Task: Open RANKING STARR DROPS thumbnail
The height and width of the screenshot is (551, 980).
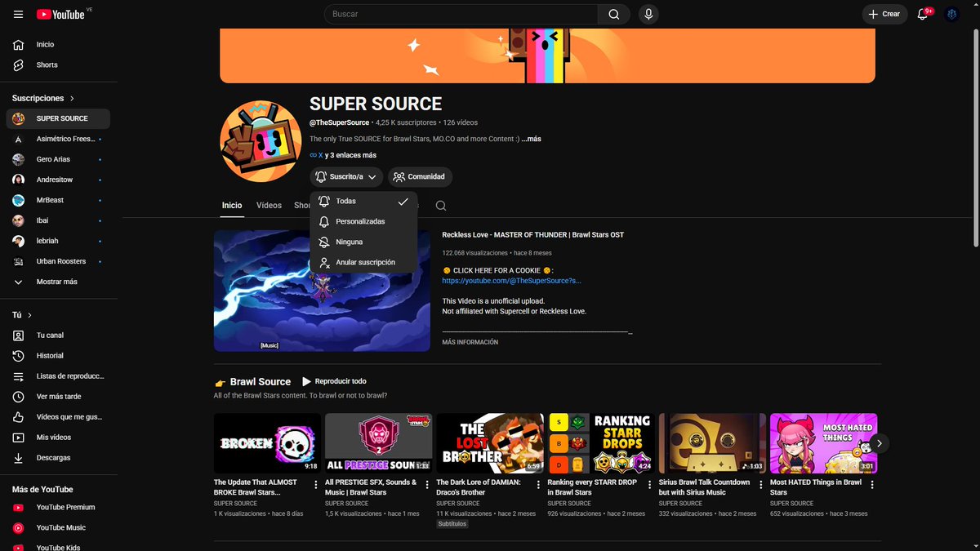Action: click(601, 443)
